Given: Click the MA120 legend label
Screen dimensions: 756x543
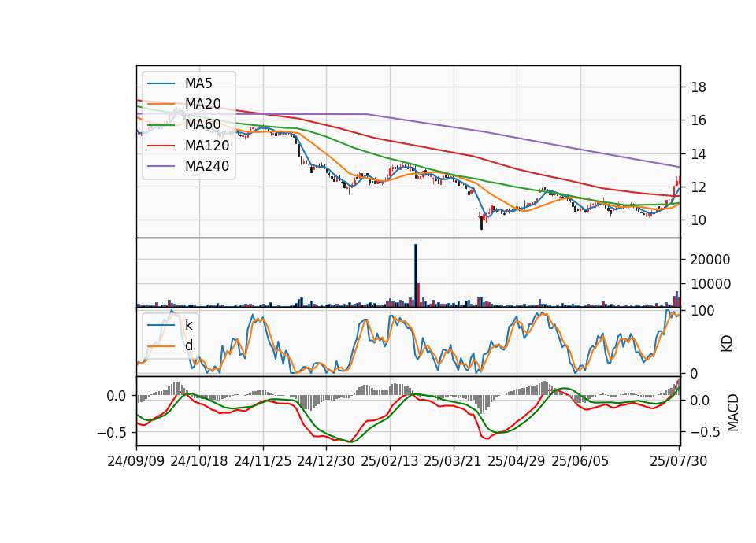Looking at the screenshot, I should click(207, 146).
